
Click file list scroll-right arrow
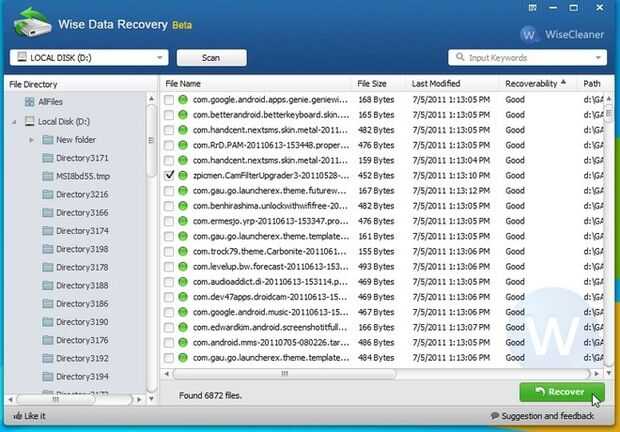click(x=596, y=374)
